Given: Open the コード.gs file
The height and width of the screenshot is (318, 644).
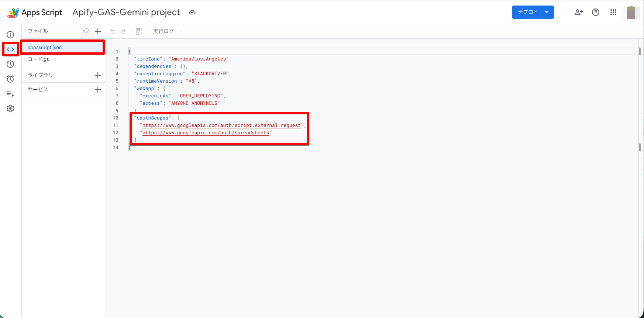Looking at the screenshot, I should tap(38, 59).
